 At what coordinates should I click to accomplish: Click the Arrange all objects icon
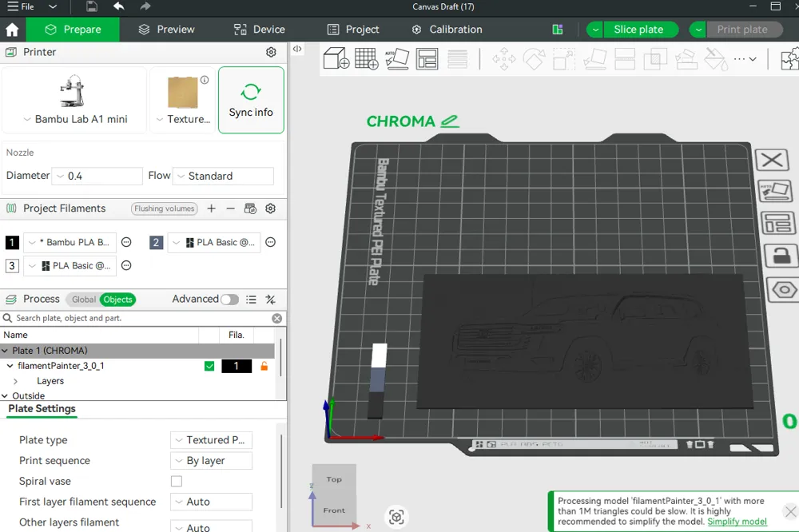pos(427,59)
